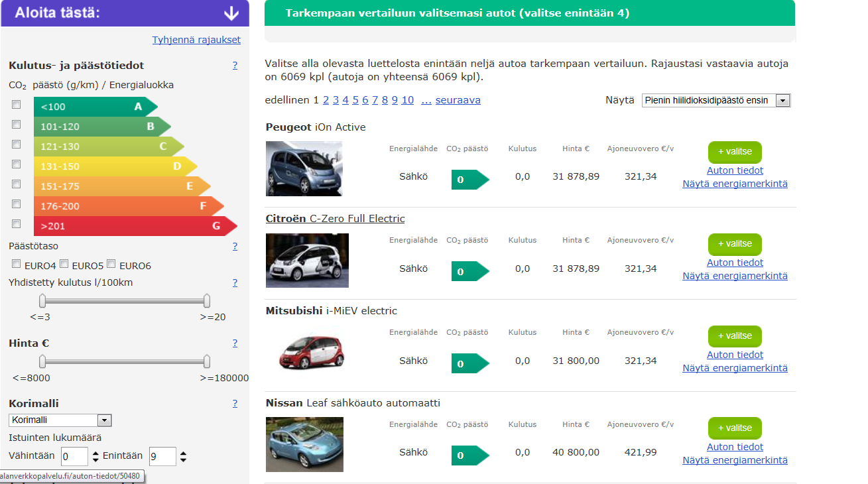Viewport: 868px width, 484px height.
Task: Select the F energy class arrow
Action: point(129,206)
